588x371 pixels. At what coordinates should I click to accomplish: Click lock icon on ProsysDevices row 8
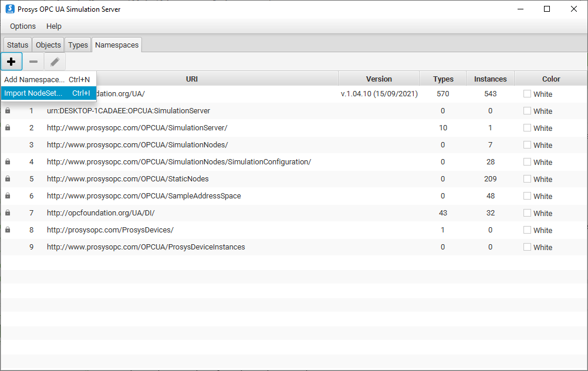(8, 230)
